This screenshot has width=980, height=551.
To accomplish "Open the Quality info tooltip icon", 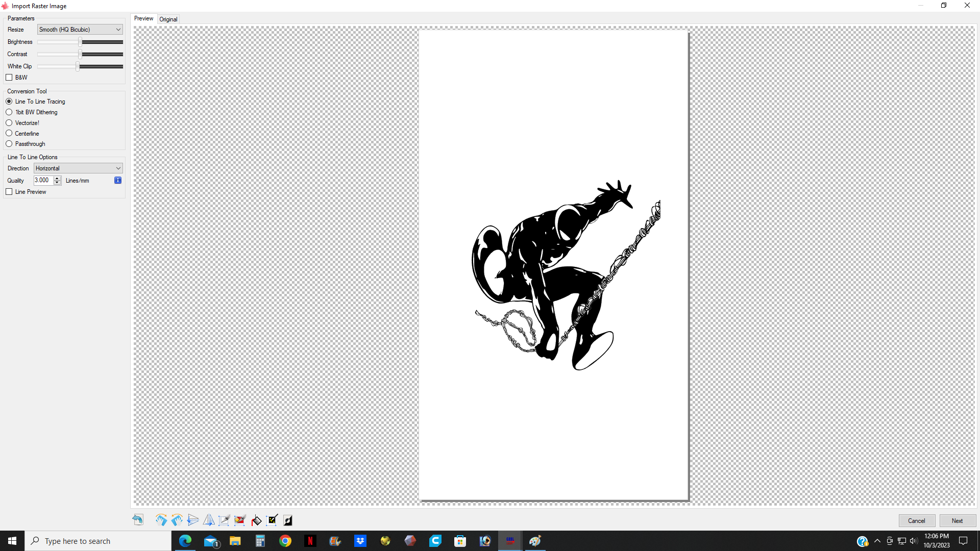I will [117, 180].
